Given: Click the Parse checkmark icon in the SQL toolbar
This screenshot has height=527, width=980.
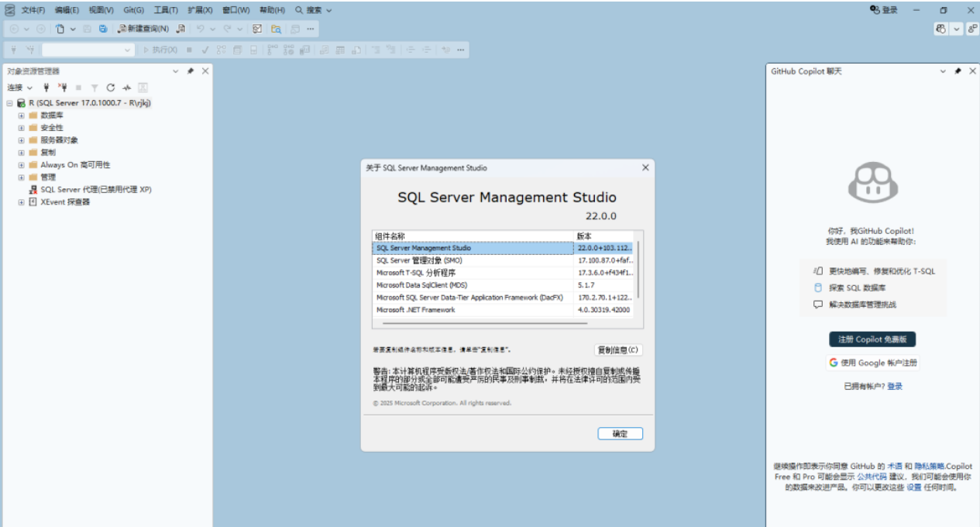Looking at the screenshot, I should 205,50.
